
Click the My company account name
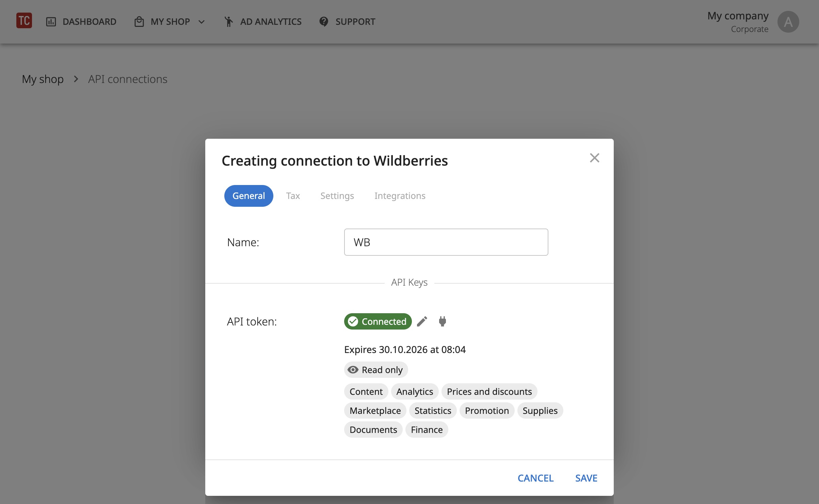(738, 16)
